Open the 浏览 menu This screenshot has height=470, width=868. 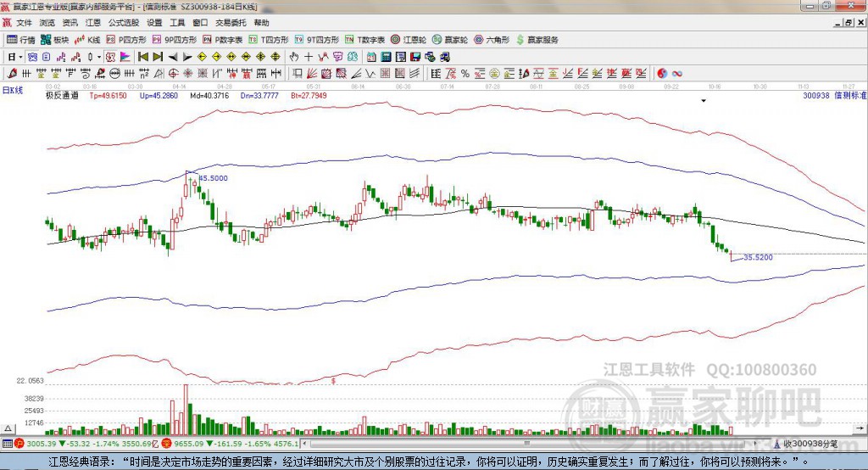47,23
